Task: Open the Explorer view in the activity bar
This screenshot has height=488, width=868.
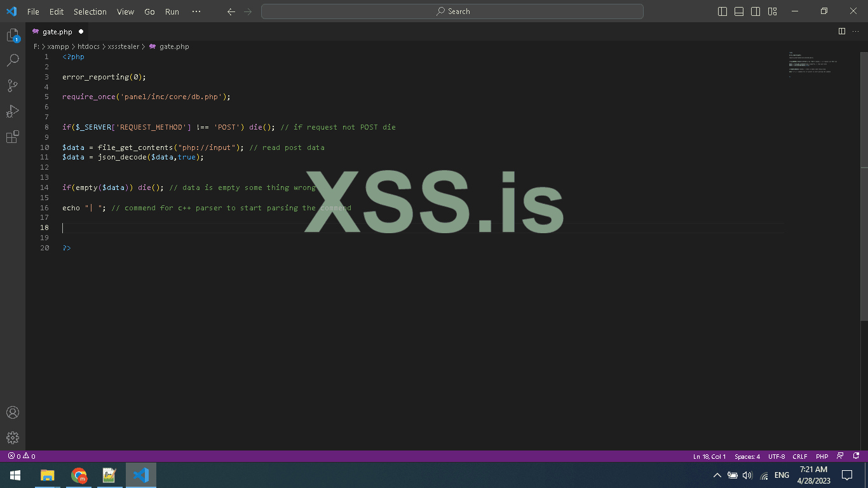Action: [x=13, y=36]
